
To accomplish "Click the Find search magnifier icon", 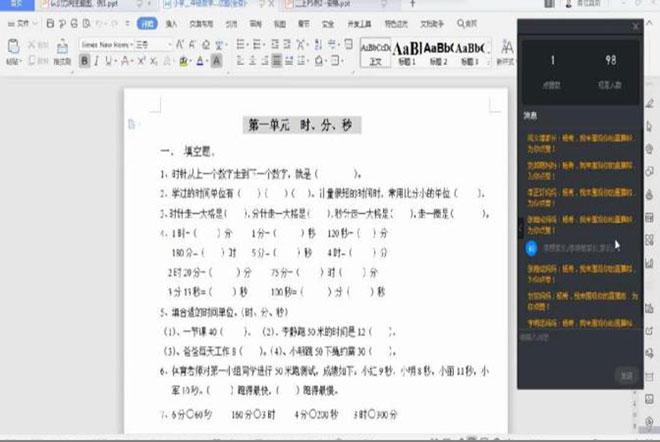I will pyautogui.click(x=460, y=24).
